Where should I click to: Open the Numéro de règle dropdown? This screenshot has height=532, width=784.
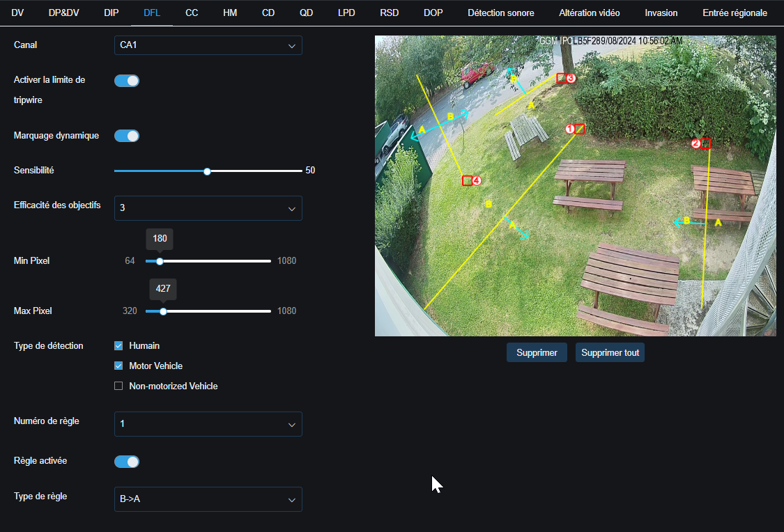[208, 424]
